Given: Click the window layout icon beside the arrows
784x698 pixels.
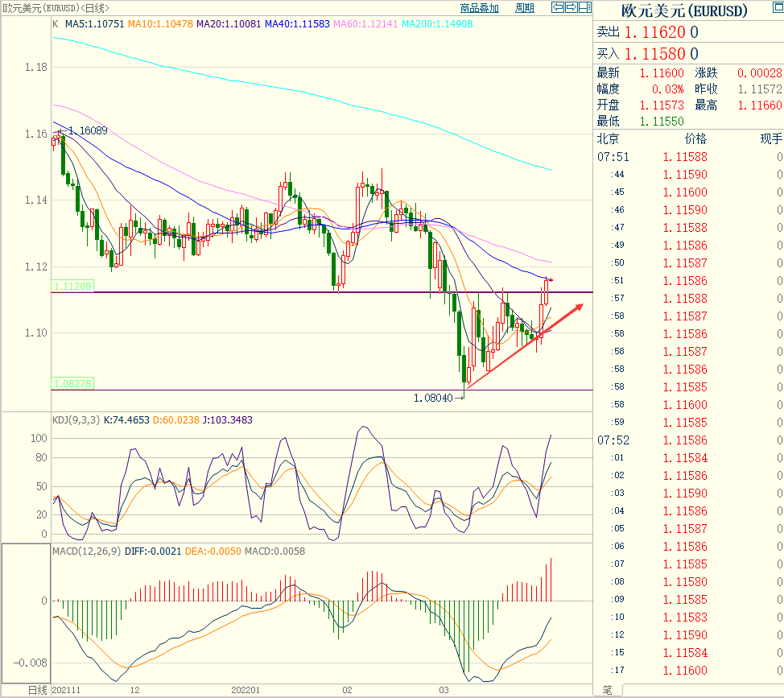Looking at the screenshot, I should coord(584,8).
